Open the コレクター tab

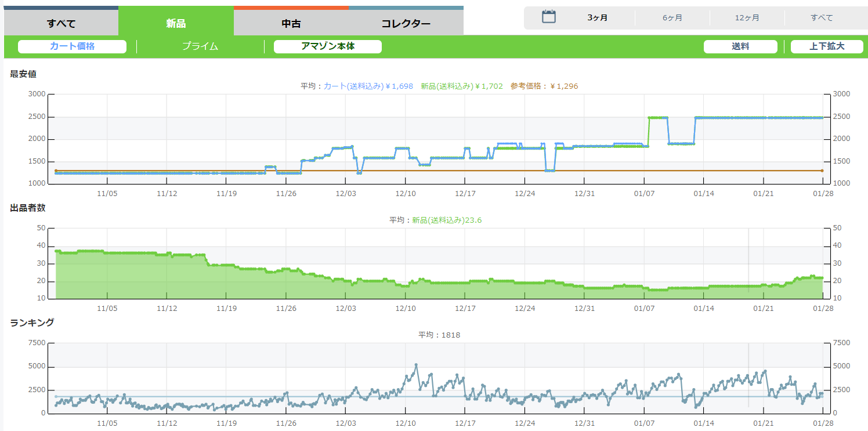point(406,24)
